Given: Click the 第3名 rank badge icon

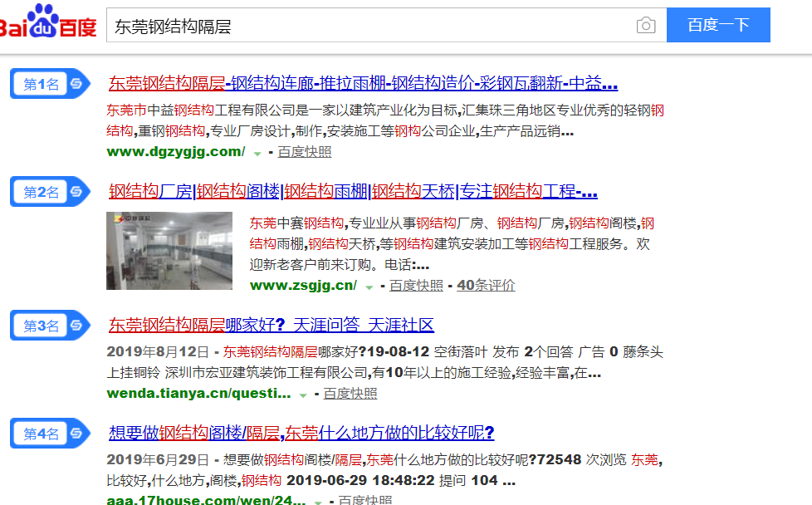Looking at the screenshot, I should tap(51, 326).
